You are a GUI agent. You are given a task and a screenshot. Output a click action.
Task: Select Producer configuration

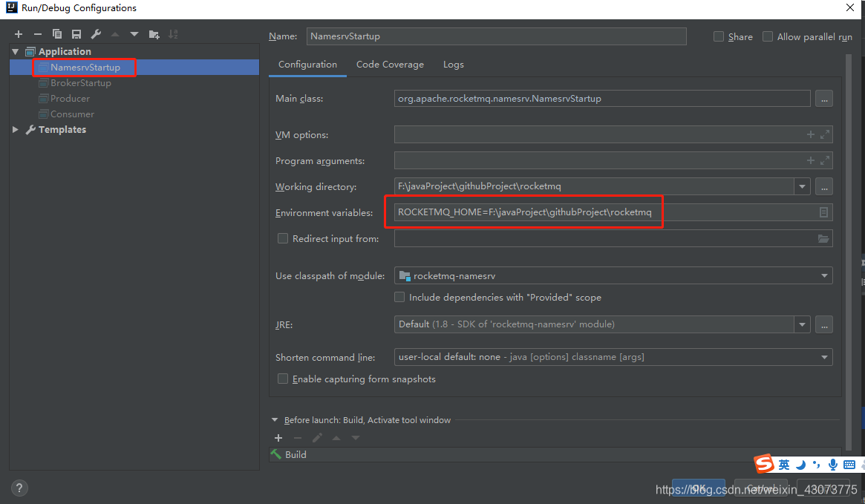pos(134,98)
